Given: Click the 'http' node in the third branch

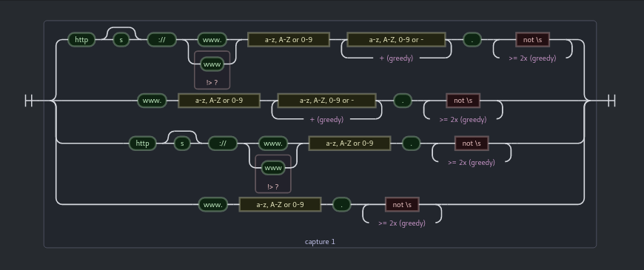Looking at the screenshot, I should [x=143, y=144].
